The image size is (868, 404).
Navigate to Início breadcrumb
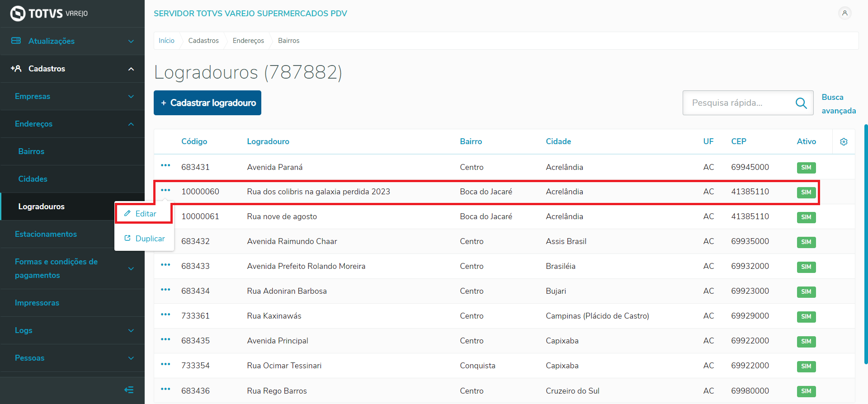click(x=166, y=41)
